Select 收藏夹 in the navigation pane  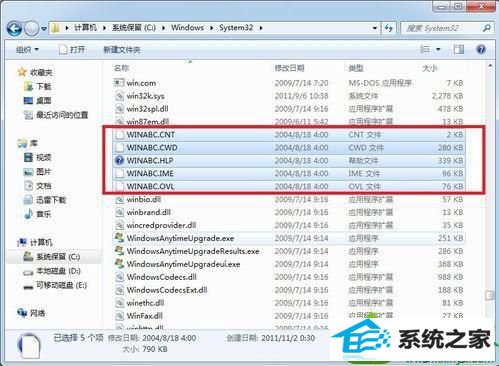[41, 72]
